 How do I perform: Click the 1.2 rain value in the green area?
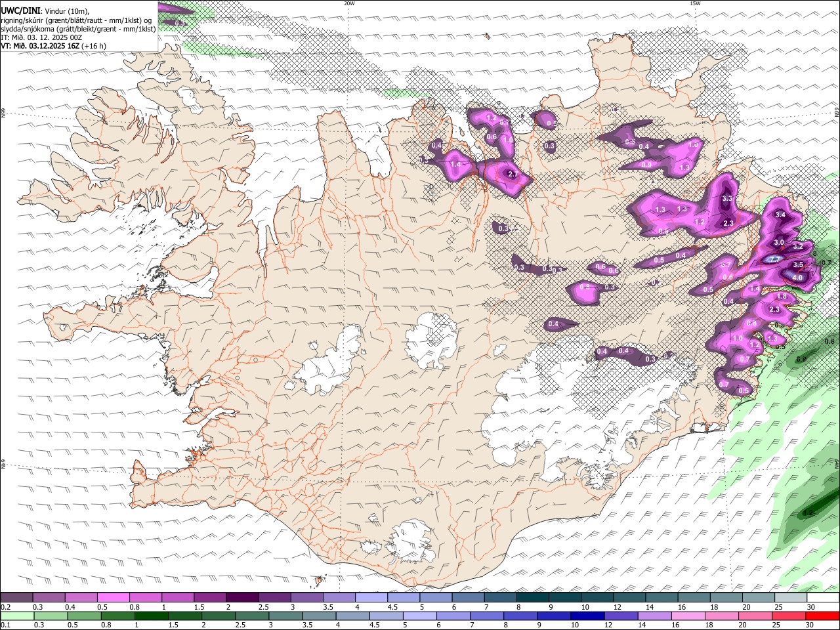pos(808,513)
